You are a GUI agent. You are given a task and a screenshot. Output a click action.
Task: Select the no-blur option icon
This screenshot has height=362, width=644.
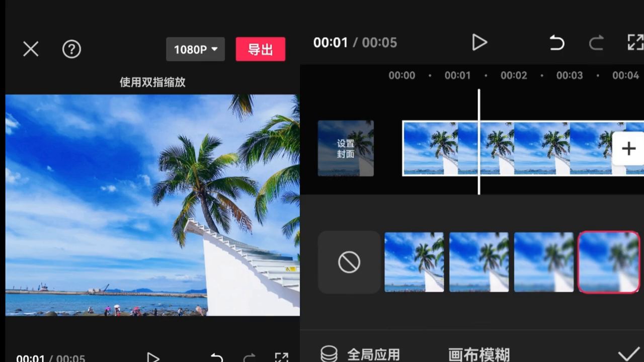[x=349, y=262]
